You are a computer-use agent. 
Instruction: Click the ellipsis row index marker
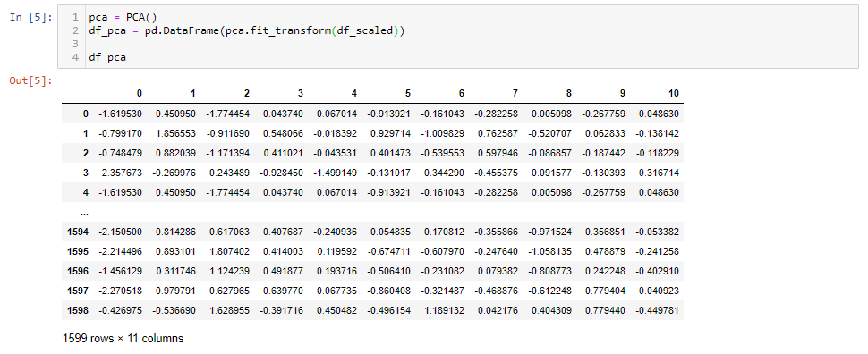point(84,213)
